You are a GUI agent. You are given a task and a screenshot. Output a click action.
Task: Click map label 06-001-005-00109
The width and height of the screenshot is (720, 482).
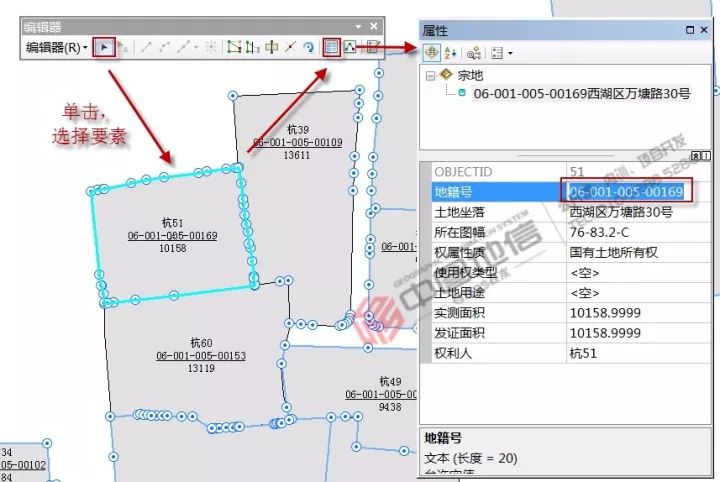(298, 142)
